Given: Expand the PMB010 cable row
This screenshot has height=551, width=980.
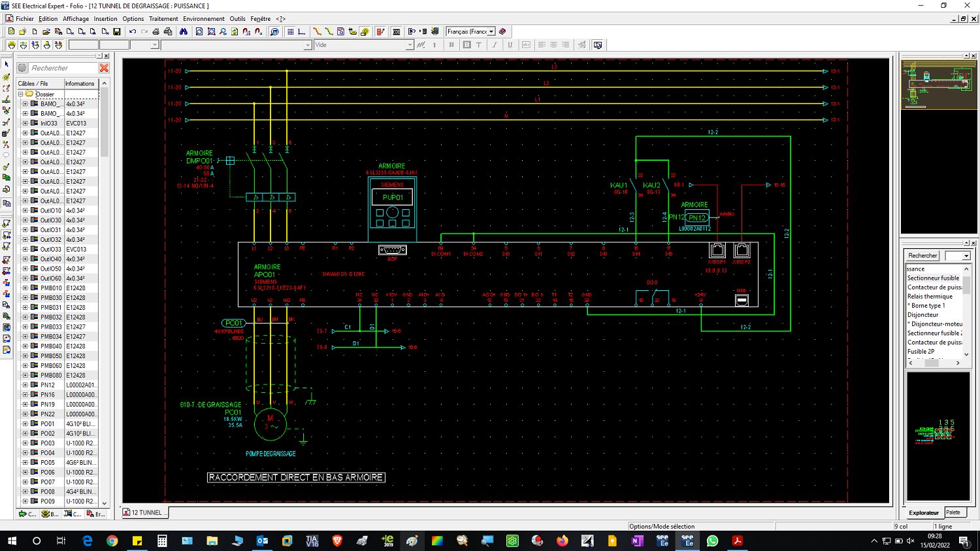Looking at the screenshot, I should click(x=25, y=288).
